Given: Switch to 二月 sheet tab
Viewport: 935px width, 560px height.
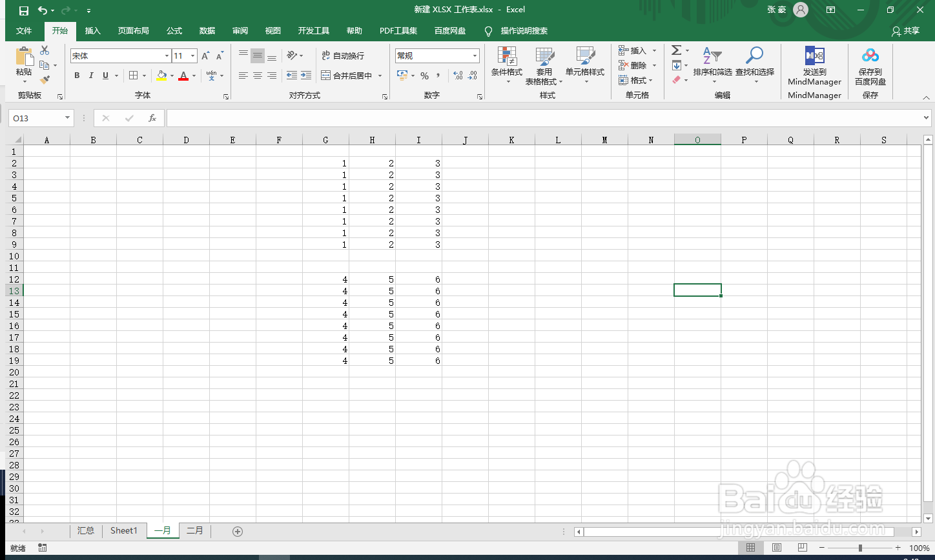Looking at the screenshot, I should pyautogui.click(x=195, y=530).
